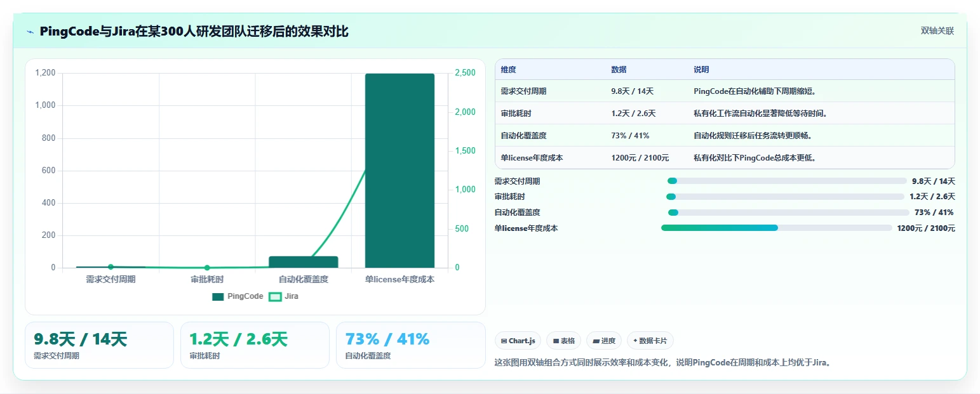Click the 数据卡片 tag chip
Screen dimensions: 980x394
650,341
